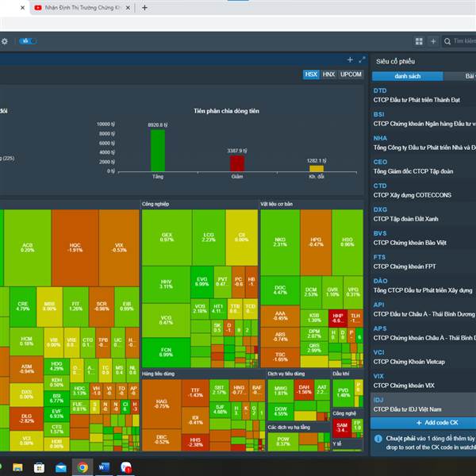Open File Explorer from the taskbar
The image size is (476, 476).
click(17, 467)
